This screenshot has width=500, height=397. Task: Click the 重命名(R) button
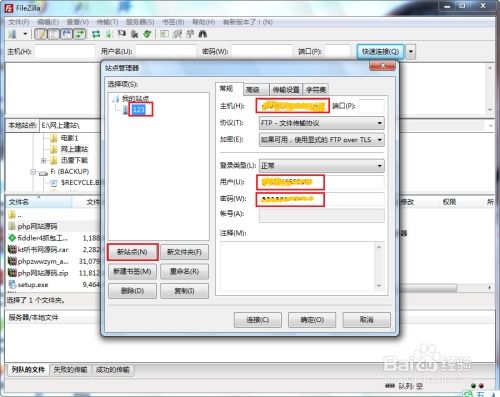pyautogui.click(x=184, y=272)
